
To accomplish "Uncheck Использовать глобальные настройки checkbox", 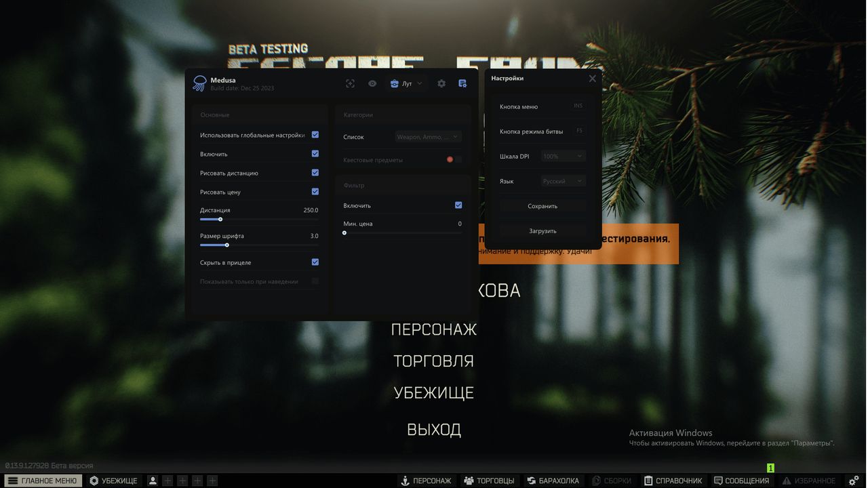I will click(x=315, y=135).
